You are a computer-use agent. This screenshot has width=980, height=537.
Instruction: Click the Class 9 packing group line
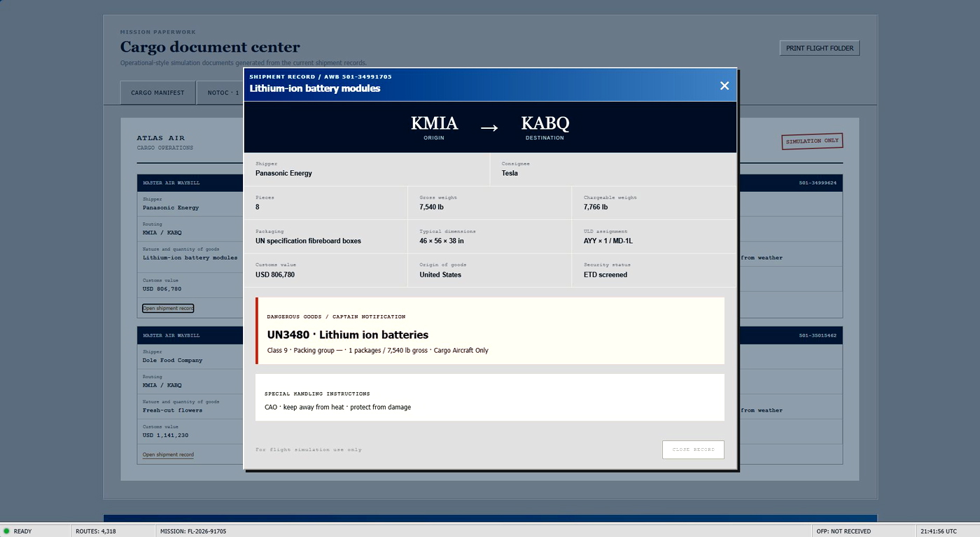[377, 350]
